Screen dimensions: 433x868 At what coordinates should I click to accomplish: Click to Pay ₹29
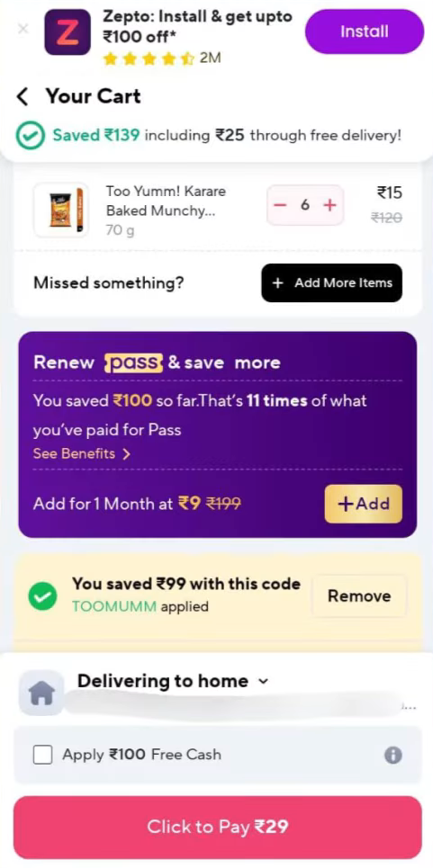[x=218, y=827]
